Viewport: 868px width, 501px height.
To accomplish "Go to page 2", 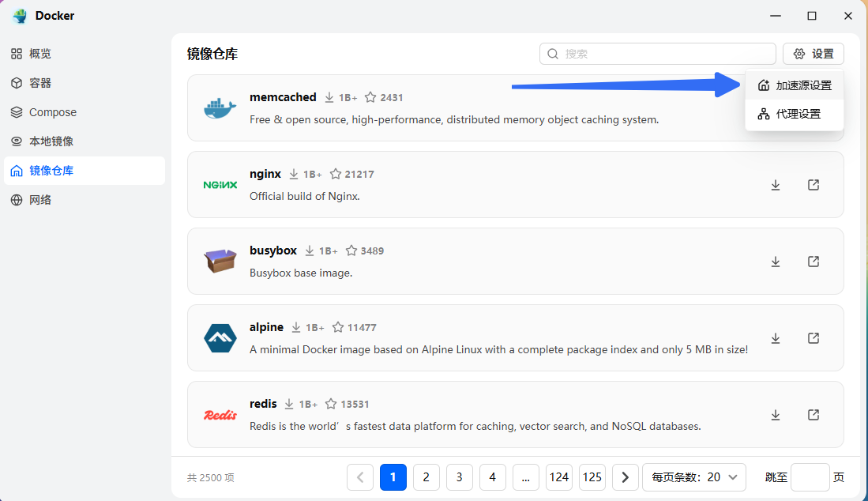I will 426,477.
